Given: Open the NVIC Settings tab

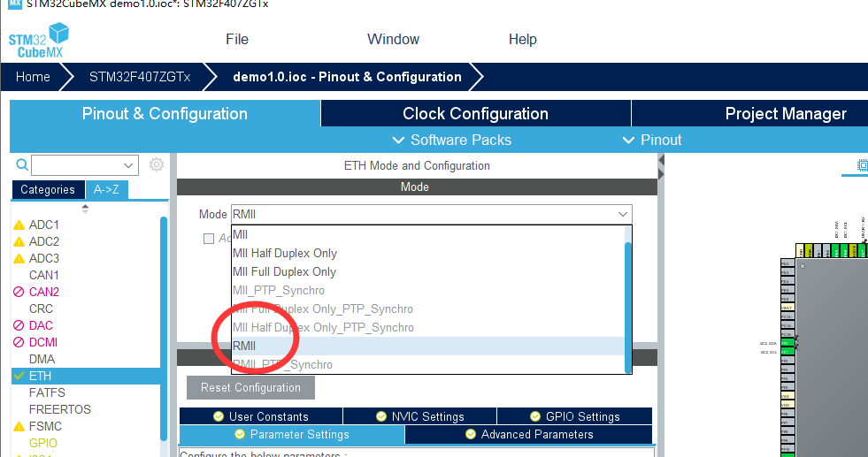Looking at the screenshot, I should tap(419, 416).
